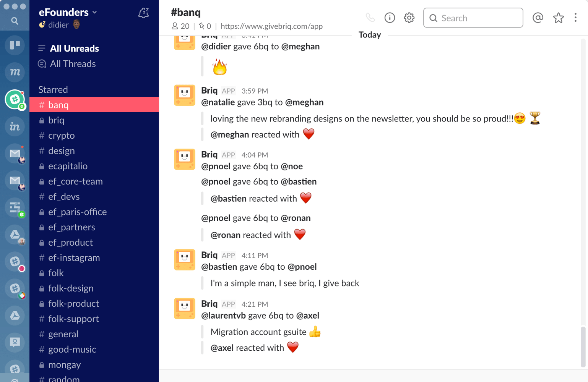
Task: Open the Slack workspace with the pink badge
Action: tap(15, 262)
